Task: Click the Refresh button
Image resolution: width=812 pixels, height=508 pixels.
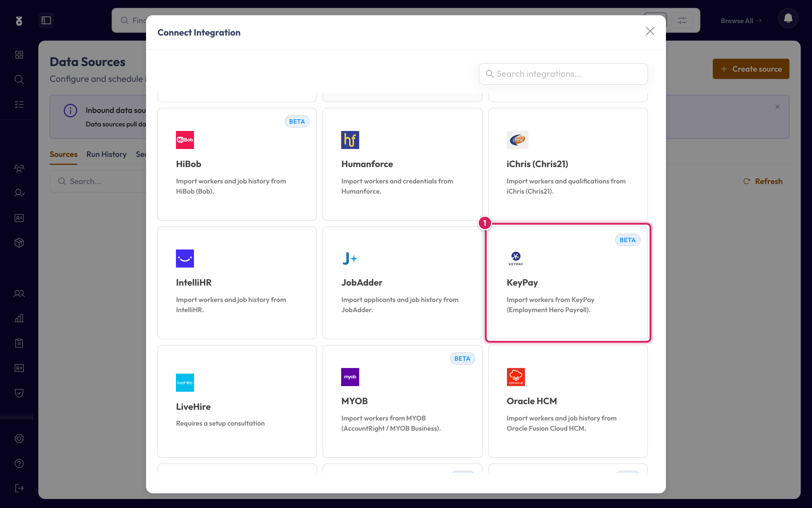Action: [763, 181]
